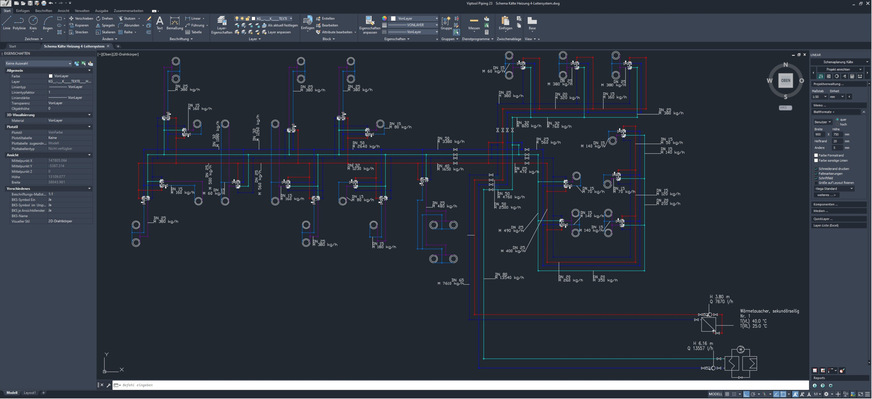Viewport: 872px width, 399px height.
Task: Click the Heftrand value input field
Action: [x=838, y=141]
